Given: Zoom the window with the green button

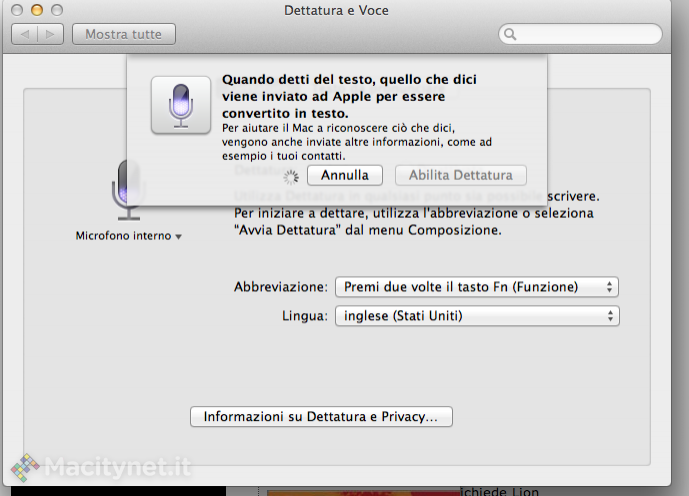Looking at the screenshot, I should [x=56, y=10].
